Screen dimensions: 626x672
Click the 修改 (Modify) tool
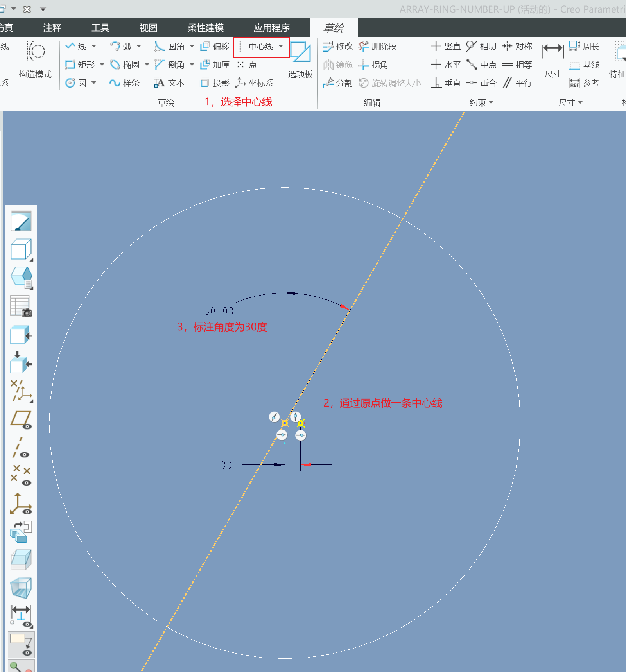coord(337,47)
